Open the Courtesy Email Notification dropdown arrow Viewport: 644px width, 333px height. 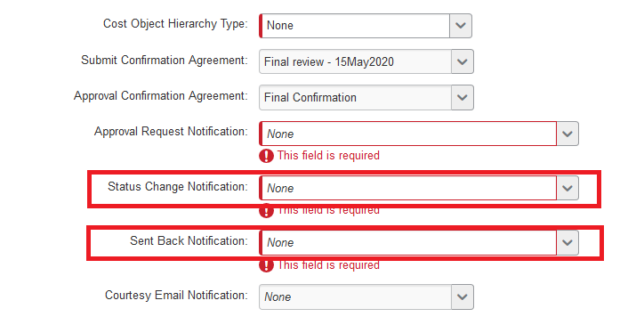(x=463, y=296)
